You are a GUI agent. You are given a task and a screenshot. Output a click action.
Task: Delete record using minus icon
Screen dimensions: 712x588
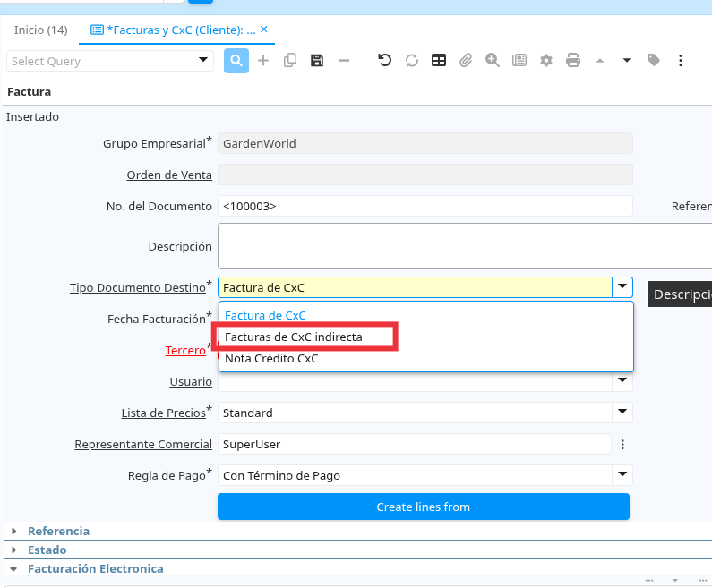coord(344,60)
